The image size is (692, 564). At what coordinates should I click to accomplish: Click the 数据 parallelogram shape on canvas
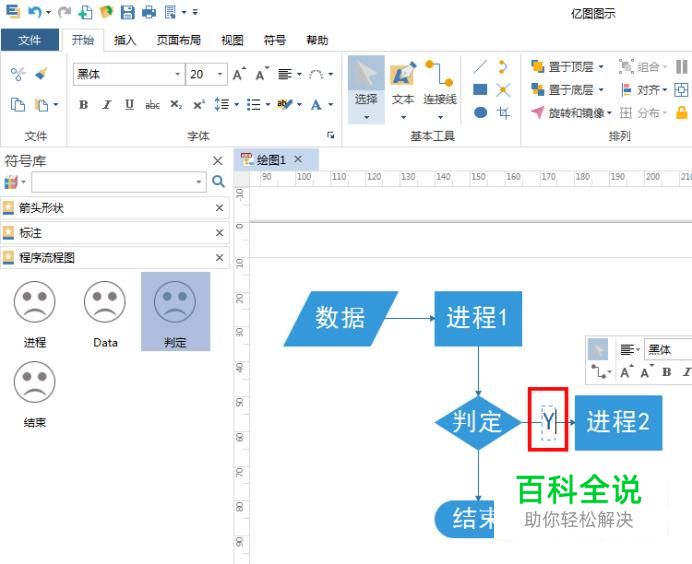(x=340, y=318)
